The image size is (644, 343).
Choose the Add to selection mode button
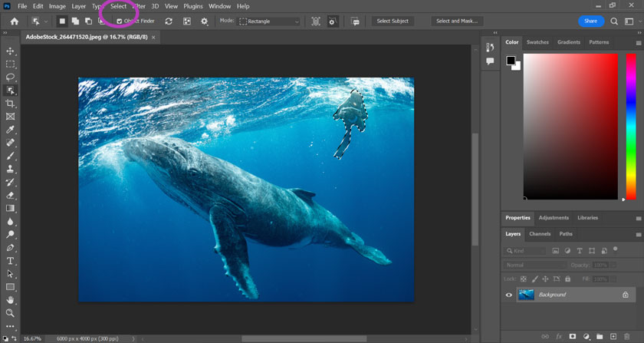(75, 21)
